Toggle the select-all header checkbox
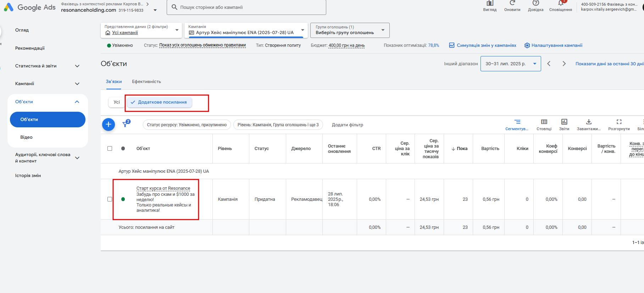 pos(110,149)
